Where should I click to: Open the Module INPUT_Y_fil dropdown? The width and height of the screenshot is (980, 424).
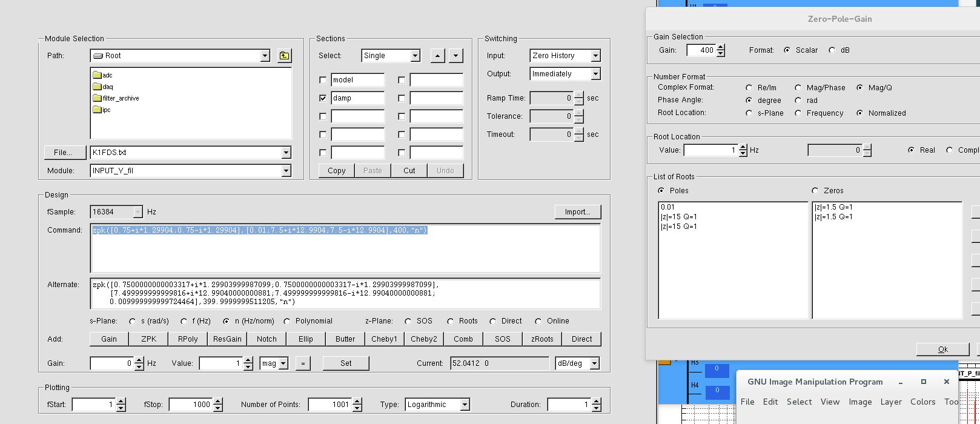286,171
